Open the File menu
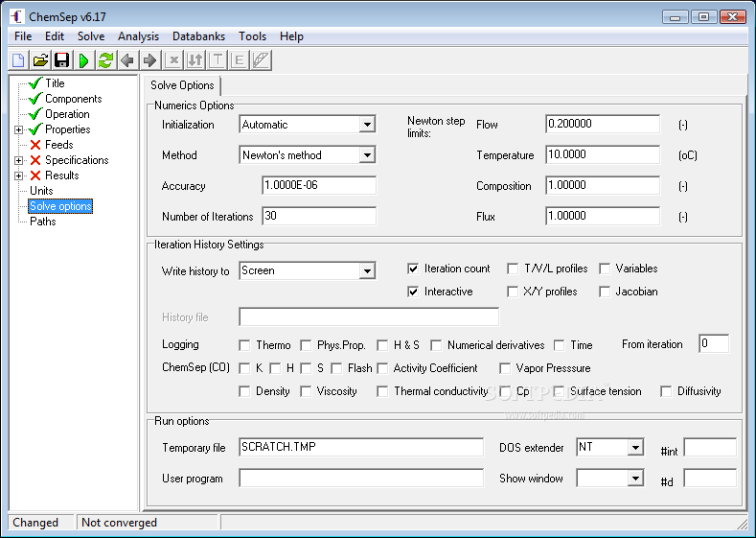This screenshot has width=756, height=538. (x=23, y=36)
